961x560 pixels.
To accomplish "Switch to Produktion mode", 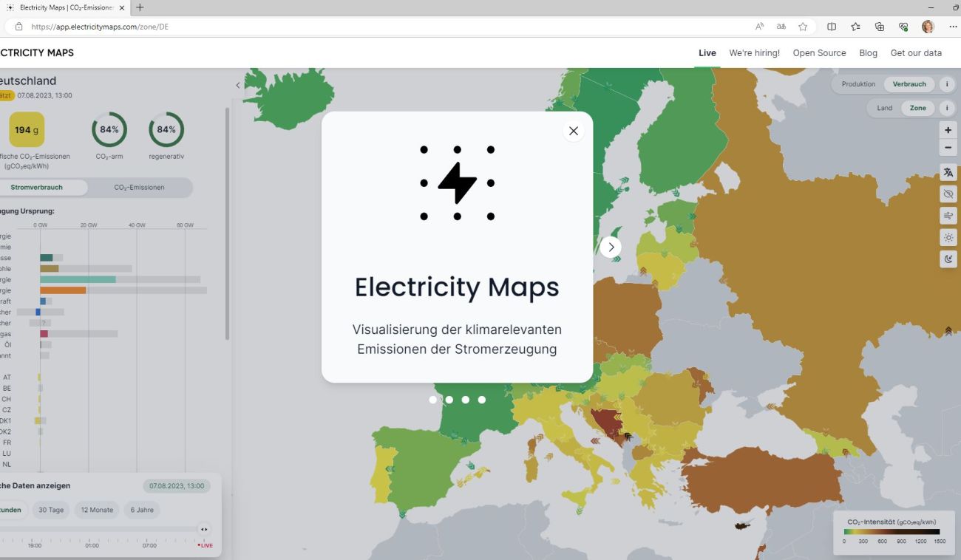I will [x=858, y=84].
